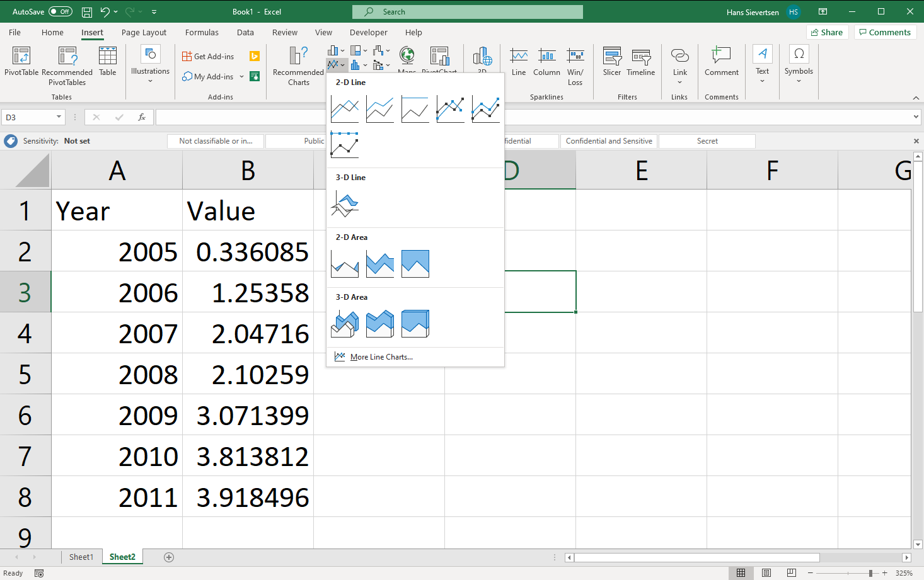Insert a Column sparkline

tap(546, 62)
